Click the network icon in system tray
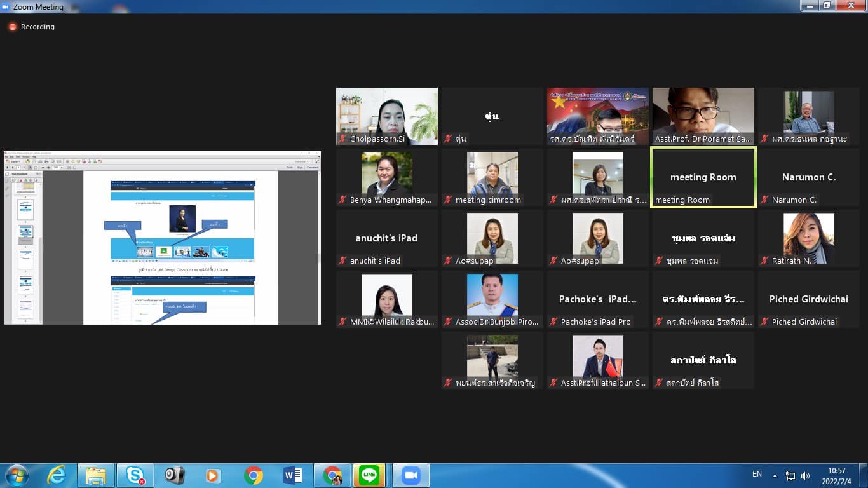This screenshot has width=868, height=488. point(790,475)
